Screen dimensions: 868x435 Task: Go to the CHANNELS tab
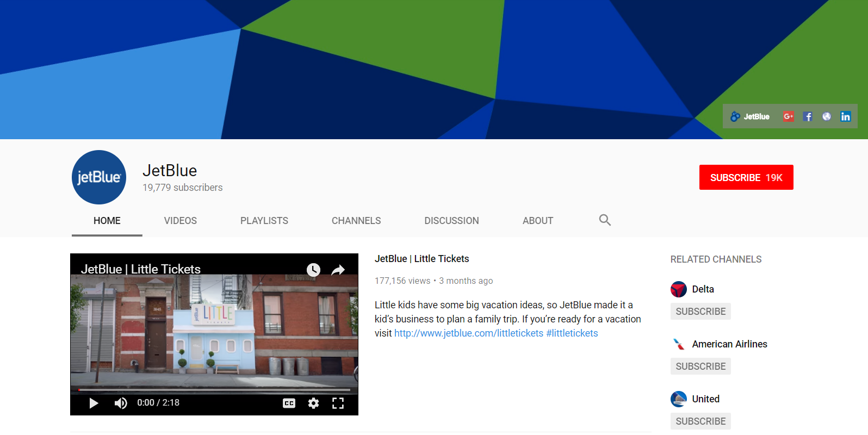click(x=356, y=221)
